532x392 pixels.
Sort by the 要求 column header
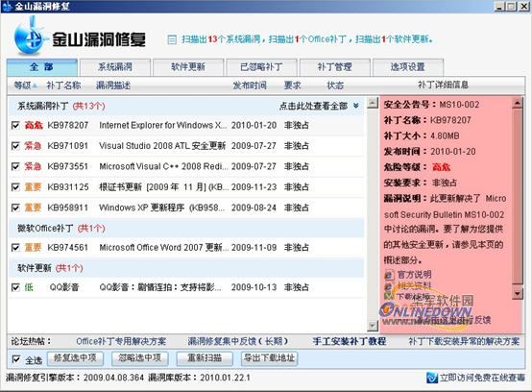pyautogui.click(x=293, y=86)
